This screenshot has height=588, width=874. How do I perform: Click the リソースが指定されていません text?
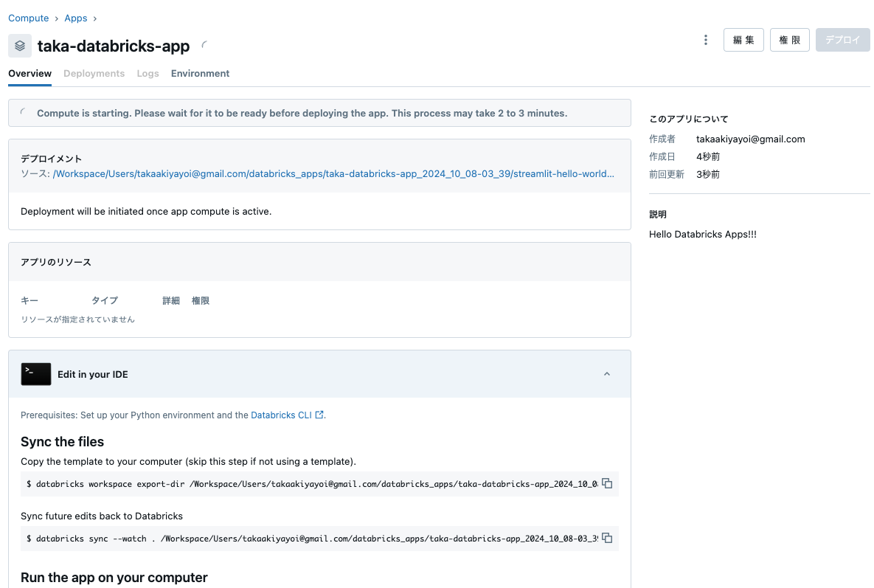[x=77, y=319]
